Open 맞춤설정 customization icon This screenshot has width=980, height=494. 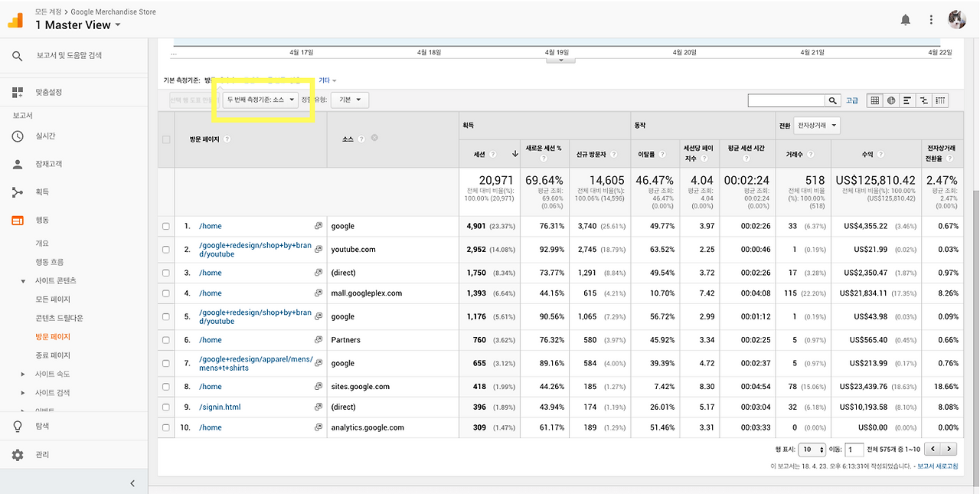(x=18, y=93)
